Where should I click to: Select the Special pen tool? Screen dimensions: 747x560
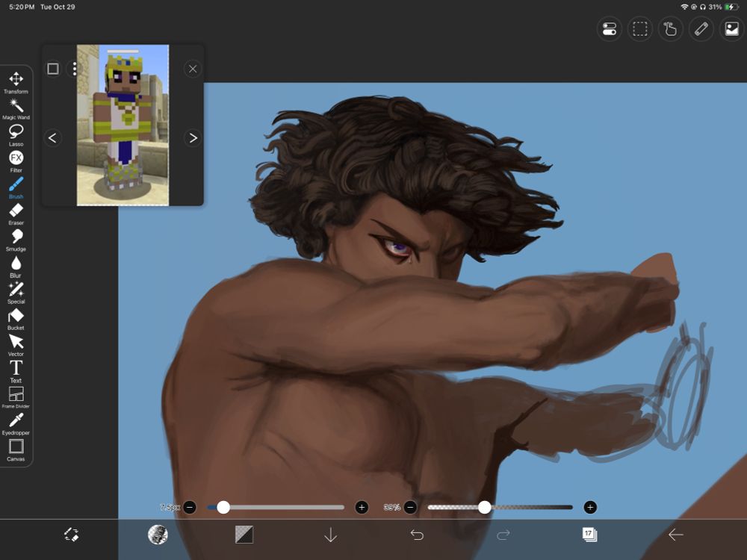pyautogui.click(x=16, y=293)
